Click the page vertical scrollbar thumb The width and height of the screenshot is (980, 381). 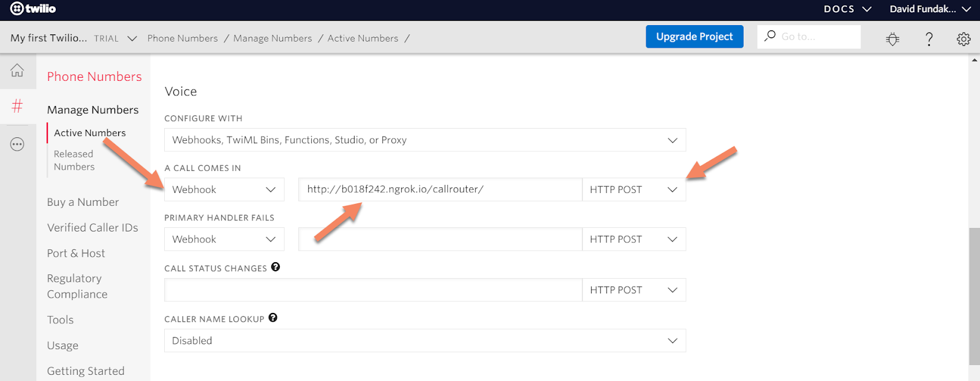974,296
